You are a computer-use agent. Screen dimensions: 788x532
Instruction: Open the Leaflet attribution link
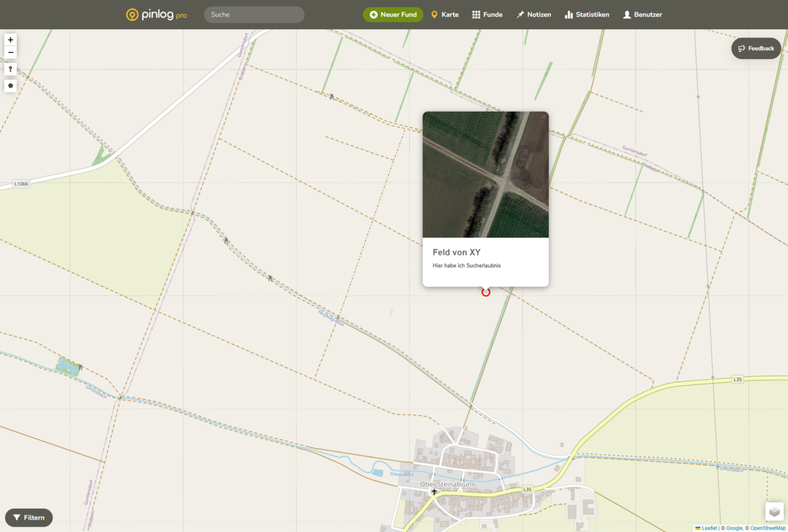[x=709, y=528]
